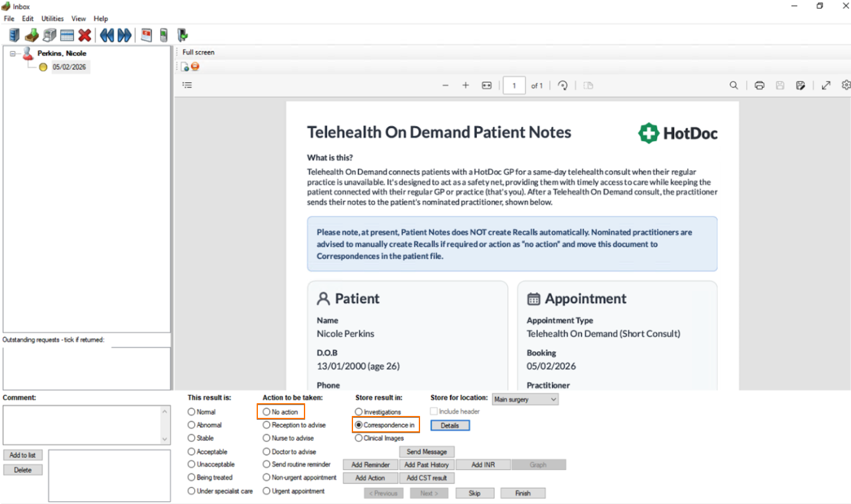Viewport: 851px width, 504px height.
Task: Open the Edit menu
Action: tap(27, 19)
